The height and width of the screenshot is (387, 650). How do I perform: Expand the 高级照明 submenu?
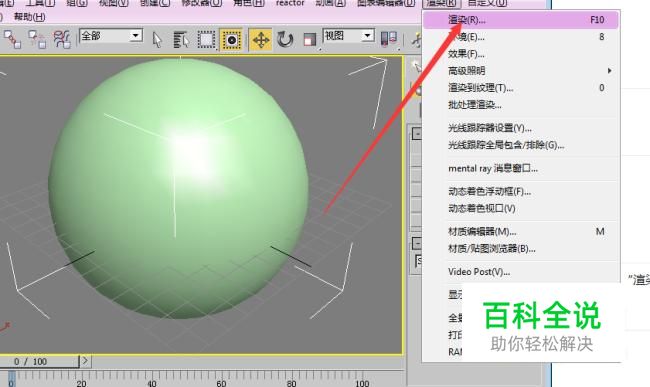[x=521, y=71]
